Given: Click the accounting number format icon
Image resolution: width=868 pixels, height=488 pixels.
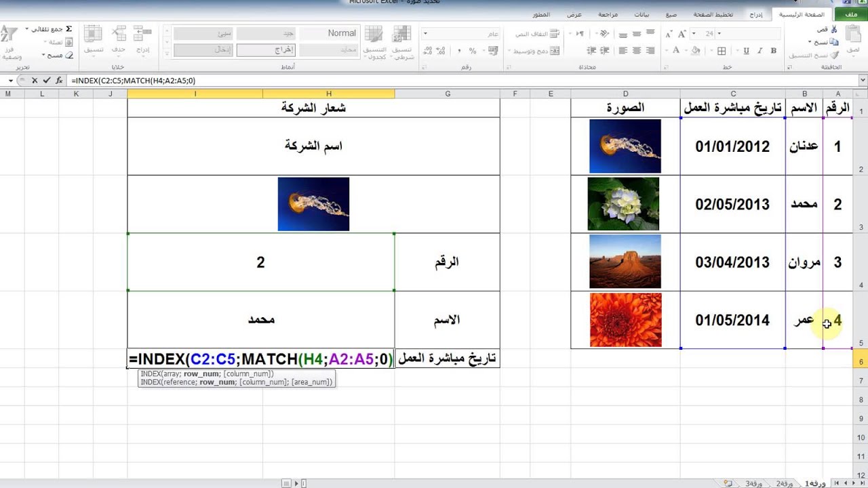Looking at the screenshot, I should point(493,51).
